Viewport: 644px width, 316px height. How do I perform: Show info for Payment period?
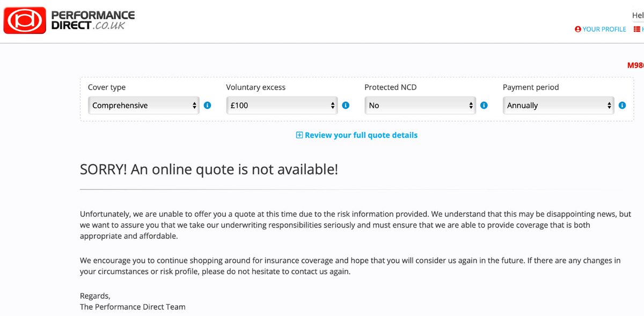[622, 106]
